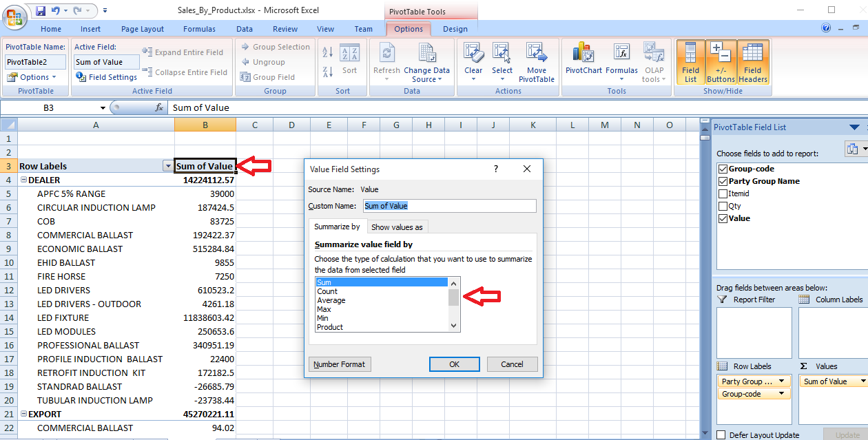Save the workbook from Quick Access toolbar
Screen dimensions: 868x440
tap(41, 11)
